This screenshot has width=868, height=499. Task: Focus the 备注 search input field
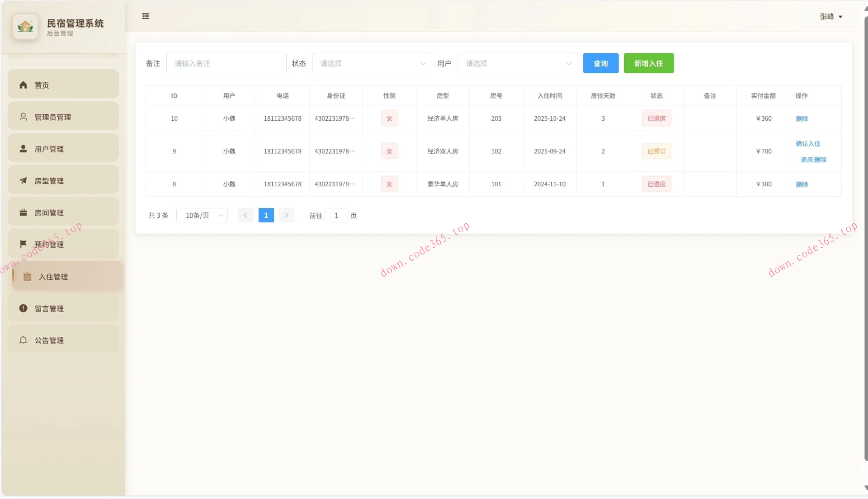point(226,63)
